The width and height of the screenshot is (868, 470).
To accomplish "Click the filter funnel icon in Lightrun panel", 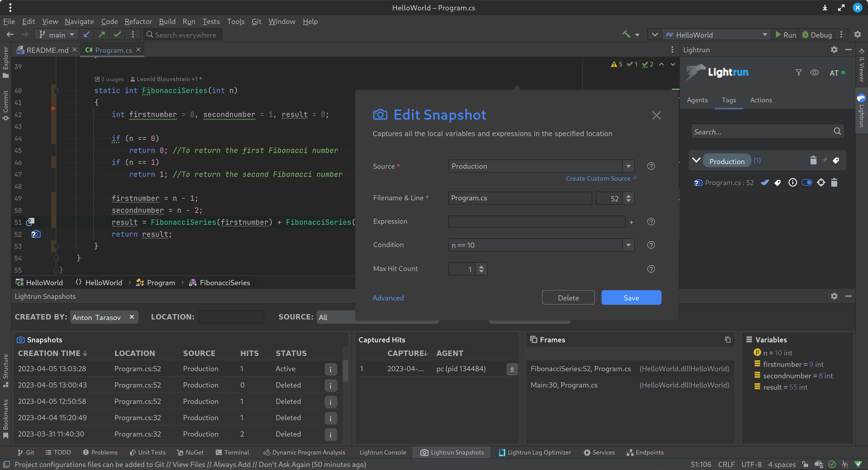I will click(798, 72).
